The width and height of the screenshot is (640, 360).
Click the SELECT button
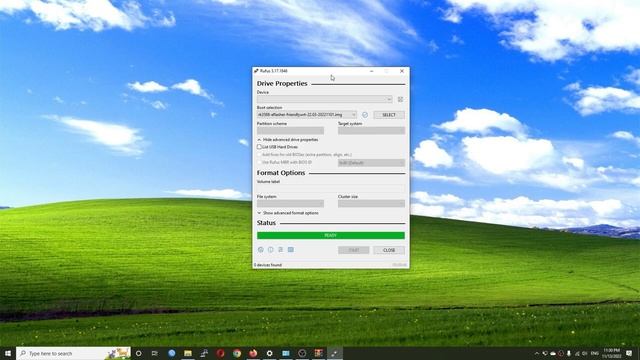pos(389,115)
